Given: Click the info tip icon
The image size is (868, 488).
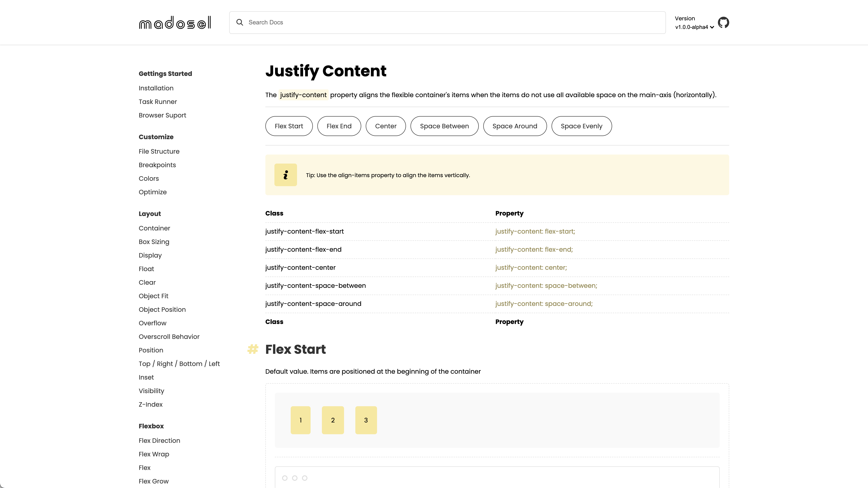Looking at the screenshot, I should click(x=285, y=175).
